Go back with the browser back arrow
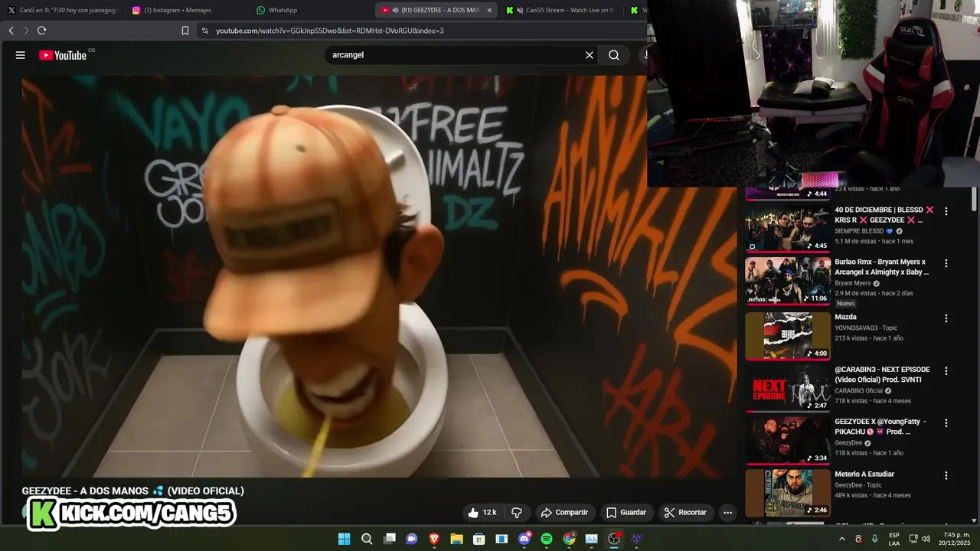 (x=11, y=31)
